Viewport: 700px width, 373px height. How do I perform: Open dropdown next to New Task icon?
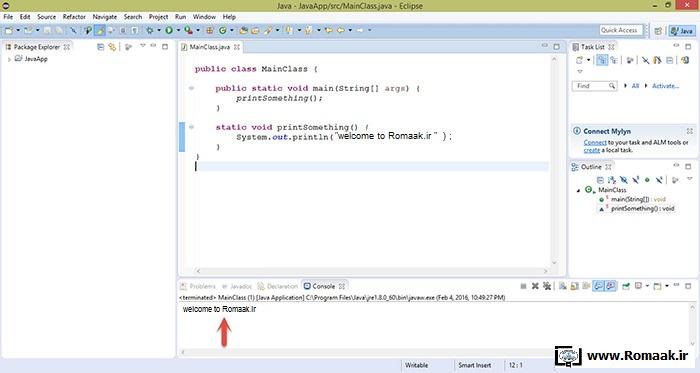(588, 60)
